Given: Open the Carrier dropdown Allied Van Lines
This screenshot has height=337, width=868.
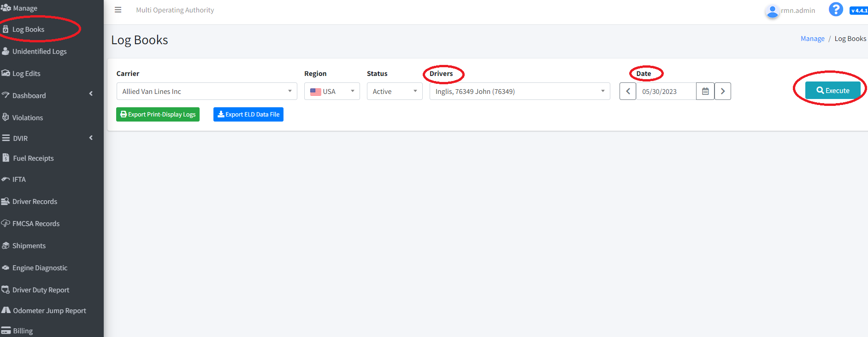Looking at the screenshot, I should point(207,91).
